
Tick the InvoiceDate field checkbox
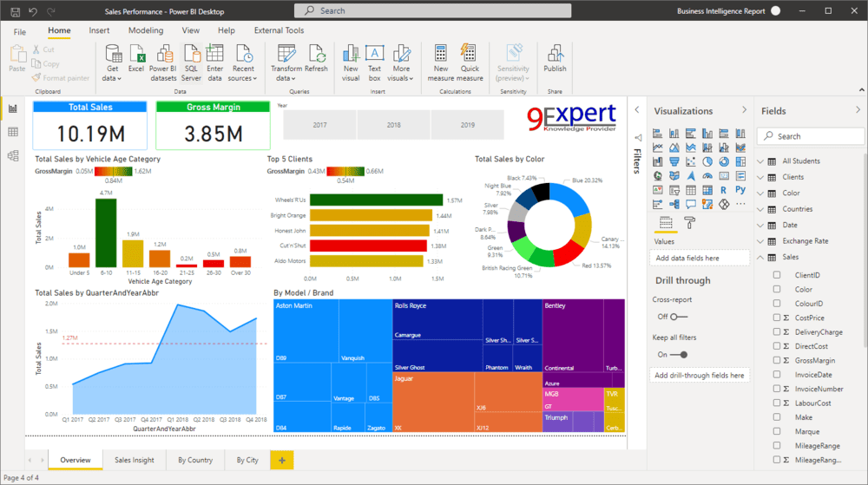point(777,375)
